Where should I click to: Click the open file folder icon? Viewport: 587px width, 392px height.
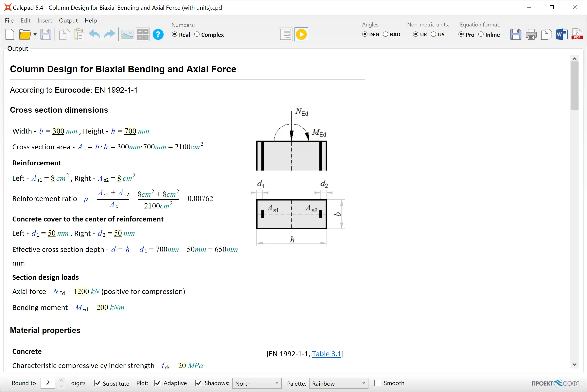tap(25, 35)
